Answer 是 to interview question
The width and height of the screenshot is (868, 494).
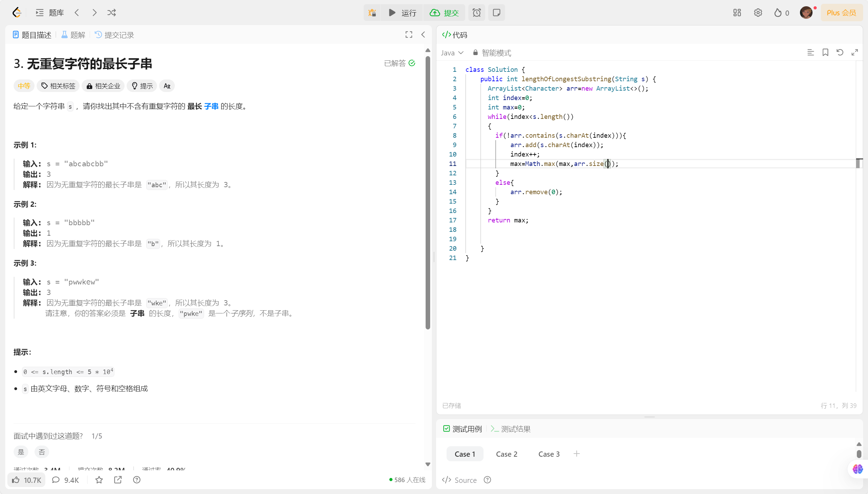point(21,452)
